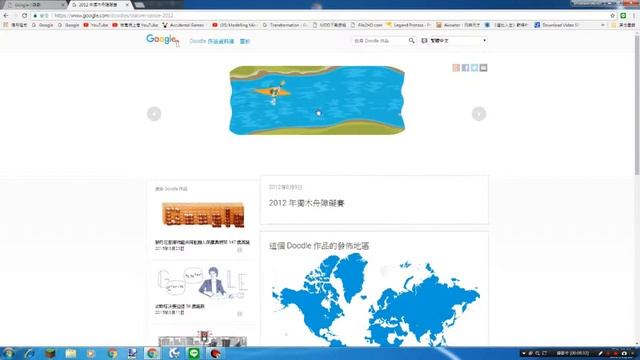Screen dimensions: 640x360
Task: Open the File Explorer taskbar icon
Action: pos(71,353)
